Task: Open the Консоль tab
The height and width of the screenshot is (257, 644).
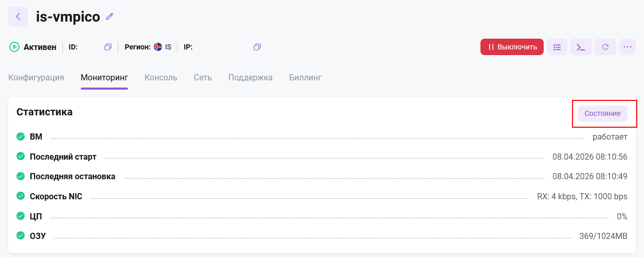Action: click(161, 78)
